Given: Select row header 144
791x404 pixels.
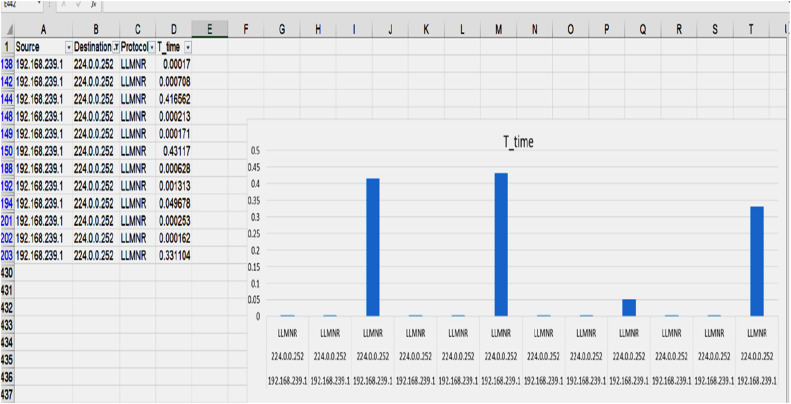Looking at the screenshot, I should (8, 98).
